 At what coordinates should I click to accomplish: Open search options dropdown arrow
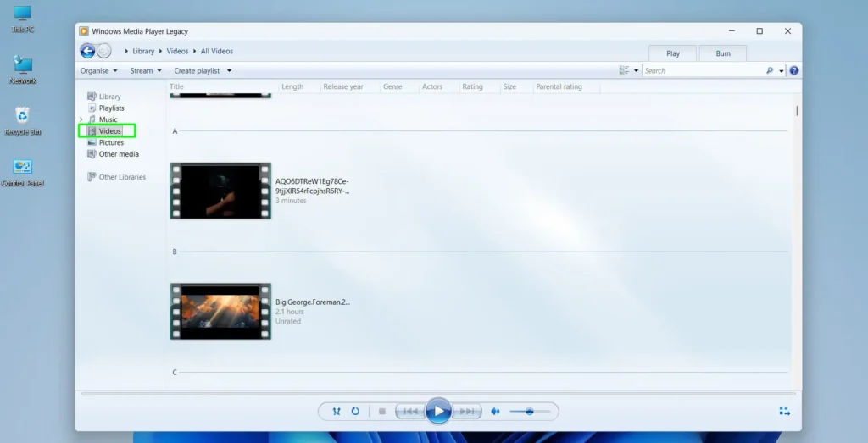(782, 71)
